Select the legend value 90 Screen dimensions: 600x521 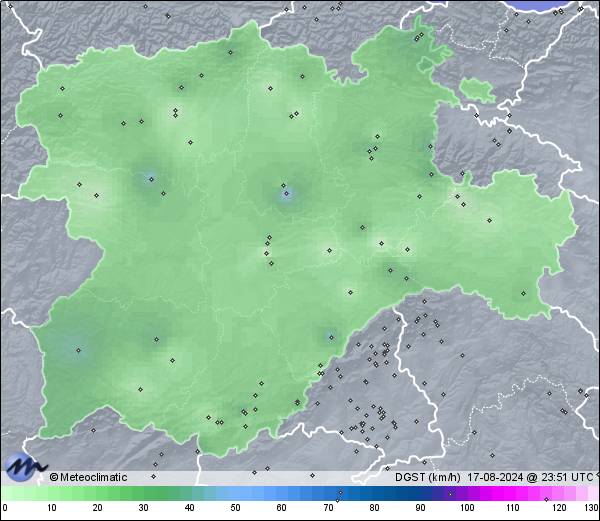tap(420, 508)
